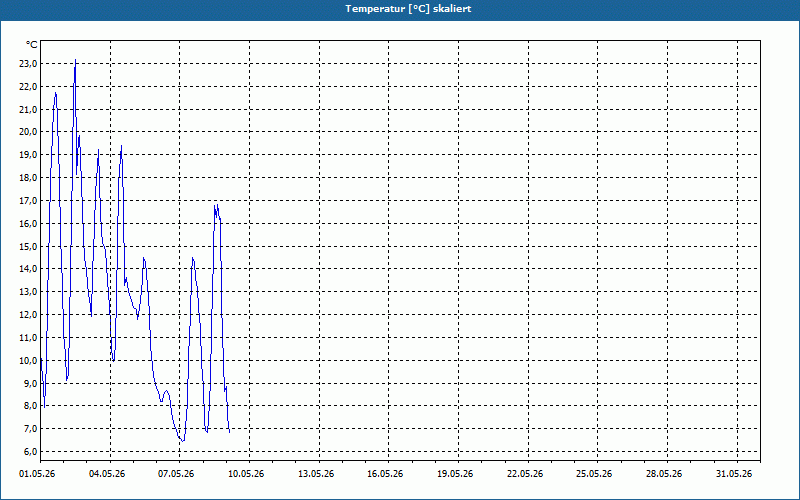Select the 7,0 y-axis label
Image resolution: width=800 pixels, height=500 pixels.
30,429
